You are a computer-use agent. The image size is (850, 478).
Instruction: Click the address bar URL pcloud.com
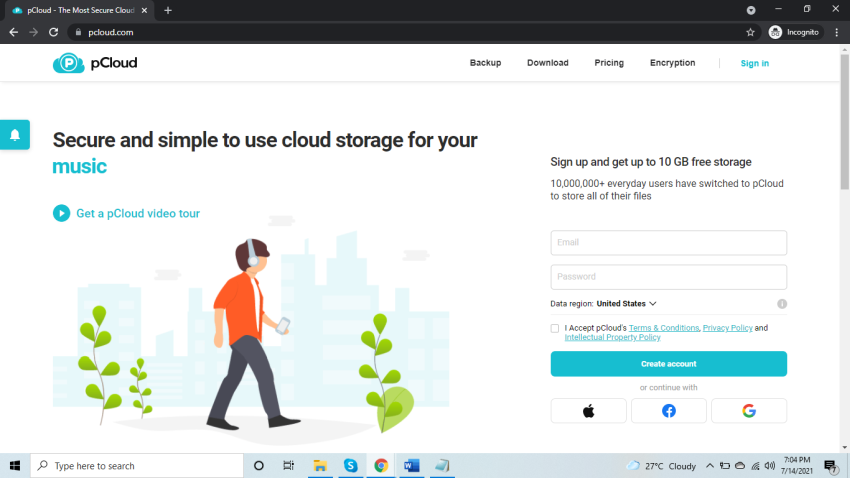[x=111, y=32]
